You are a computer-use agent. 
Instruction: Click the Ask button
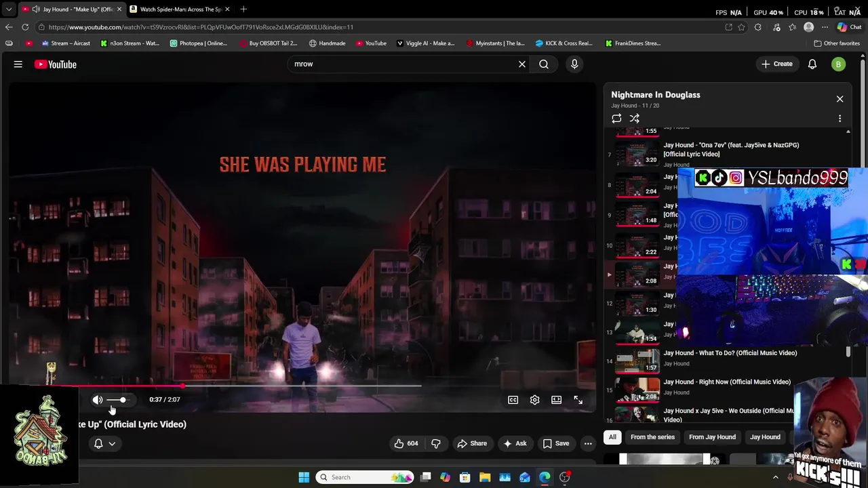click(x=515, y=443)
